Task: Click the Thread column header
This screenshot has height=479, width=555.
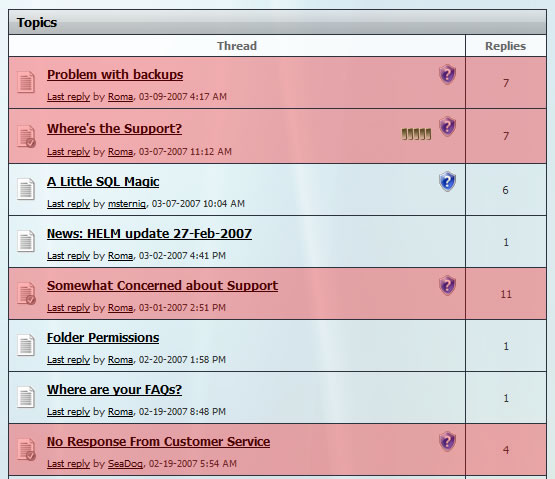Action: 237,46
